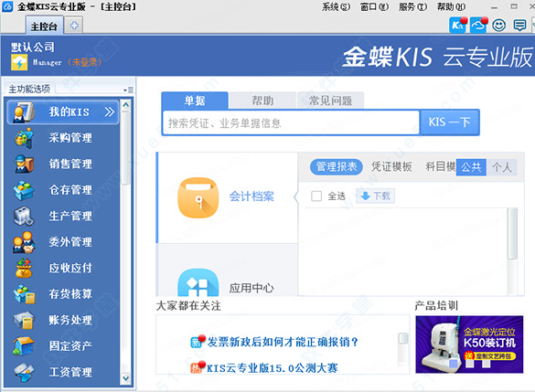Open 我的KIS sidebar icon

pos(23,111)
